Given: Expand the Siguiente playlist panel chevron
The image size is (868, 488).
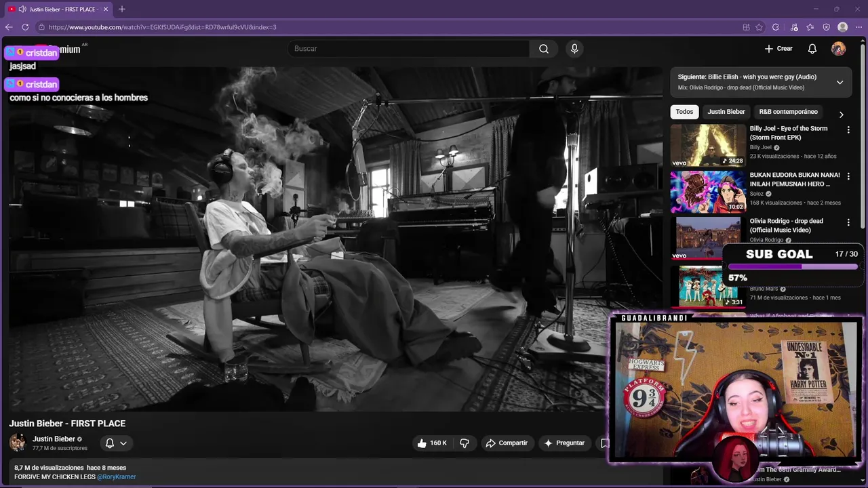Looking at the screenshot, I should click(x=840, y=82).
